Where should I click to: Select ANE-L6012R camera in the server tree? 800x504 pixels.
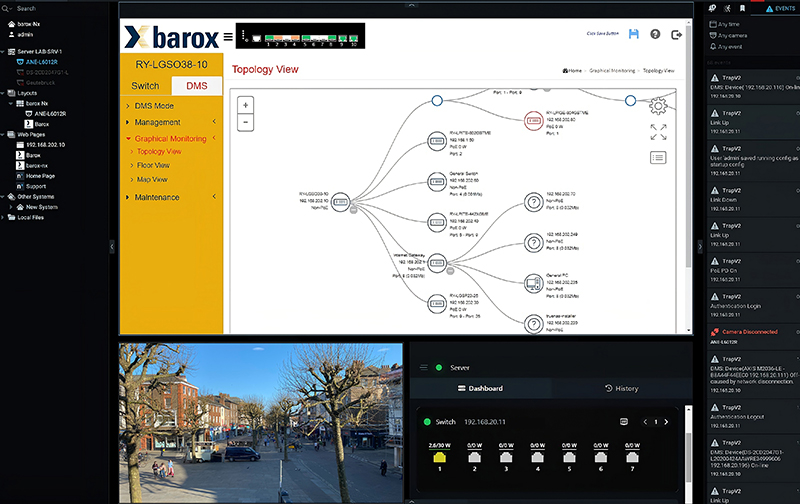pyautogui.click(x=42, y=61)
